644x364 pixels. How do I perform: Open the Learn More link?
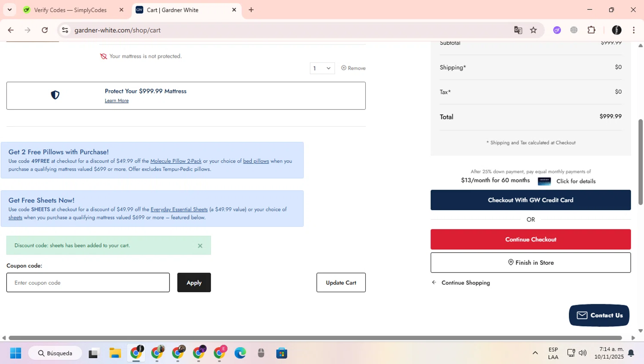point(117,101)
